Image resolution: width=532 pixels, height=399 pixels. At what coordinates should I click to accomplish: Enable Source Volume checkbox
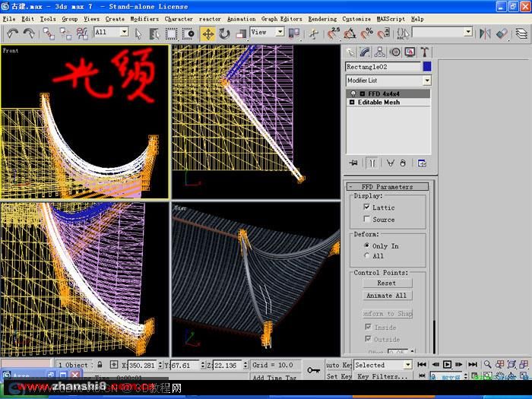[x=367, y=219]
